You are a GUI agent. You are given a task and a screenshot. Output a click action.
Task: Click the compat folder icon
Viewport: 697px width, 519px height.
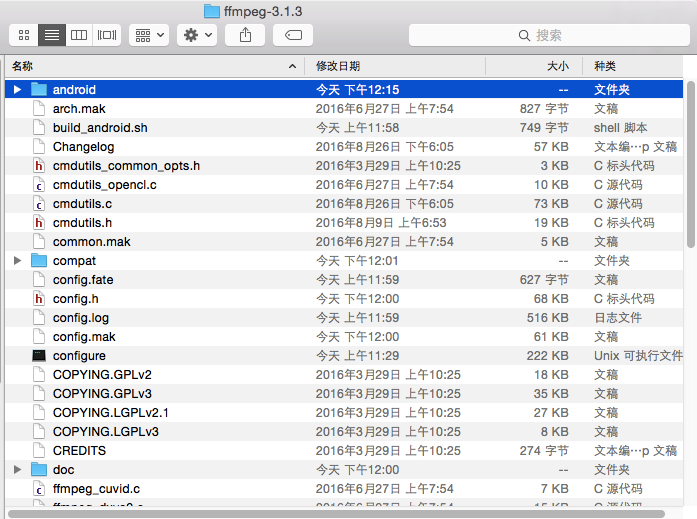coord(39,261)
